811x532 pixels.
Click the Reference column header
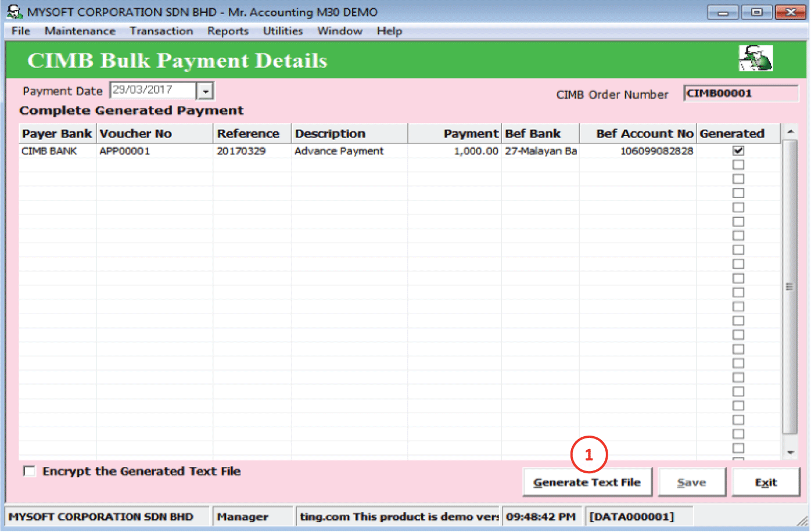pos(252,134)
